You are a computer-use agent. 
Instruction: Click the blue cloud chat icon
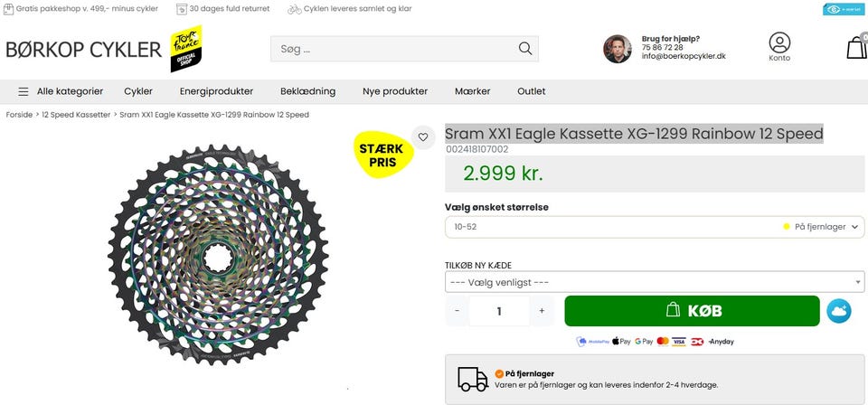[x=839, y=311]
